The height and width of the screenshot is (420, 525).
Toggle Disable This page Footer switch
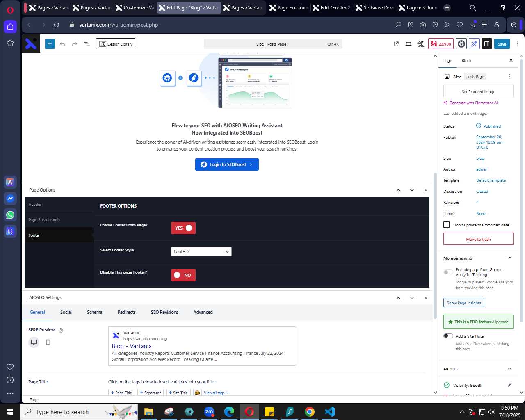point(183,275)
